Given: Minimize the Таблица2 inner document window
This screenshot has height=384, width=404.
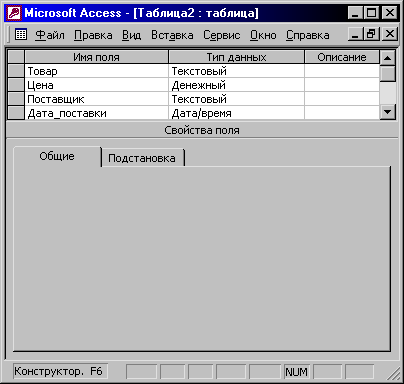Looking at the screenshot, I should [355, 34].
